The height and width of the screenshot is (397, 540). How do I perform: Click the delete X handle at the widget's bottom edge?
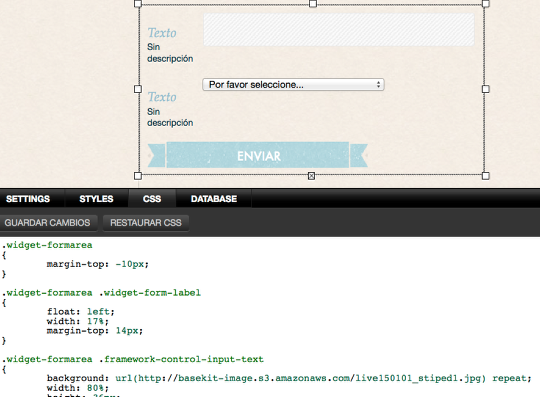click(x=311, y=176)
